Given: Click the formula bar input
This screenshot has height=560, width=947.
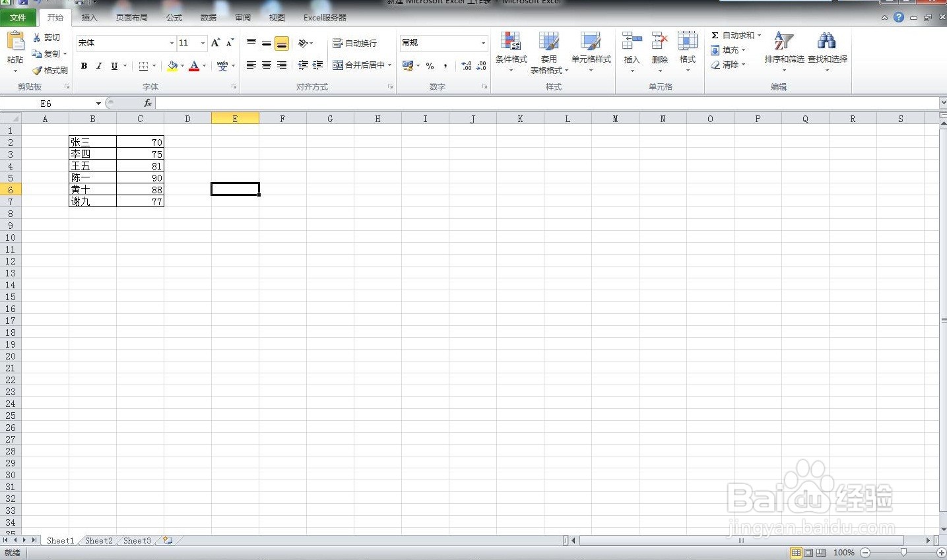Looking at the screenshot, I should click(x=546, y=103).
